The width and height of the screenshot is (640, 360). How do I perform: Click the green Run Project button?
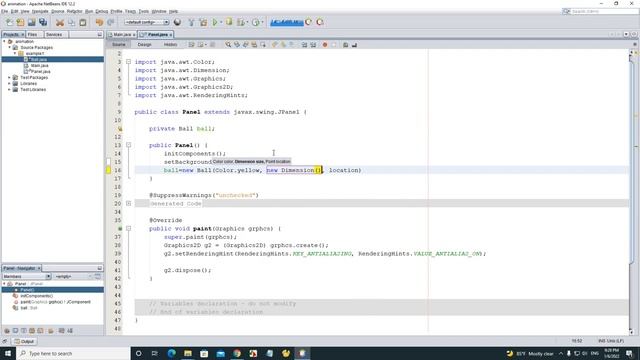pos(215,22)
